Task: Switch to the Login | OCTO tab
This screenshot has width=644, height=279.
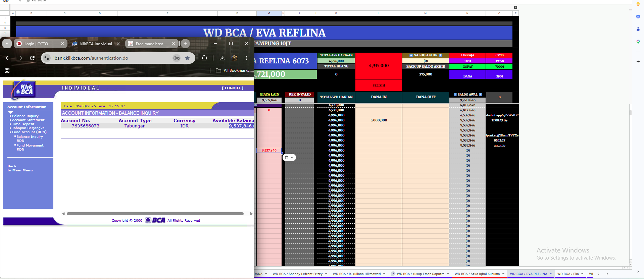Action: tap(36, 44)
